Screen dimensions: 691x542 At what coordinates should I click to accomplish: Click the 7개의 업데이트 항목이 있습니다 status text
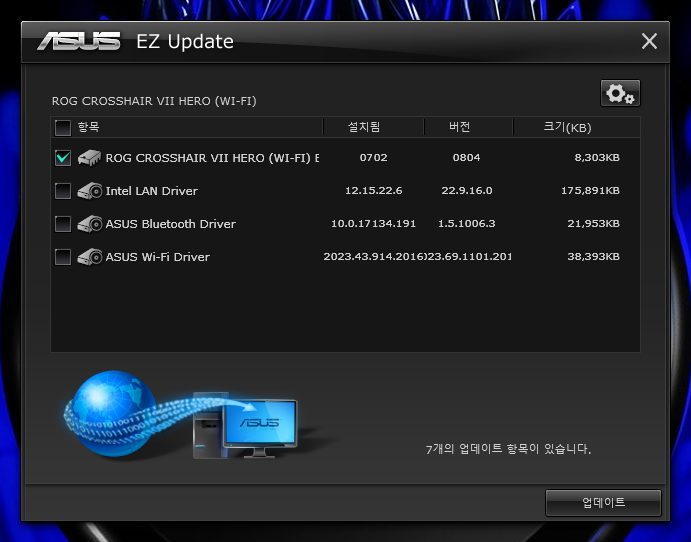pyautogui.click(x=508, y=449)
